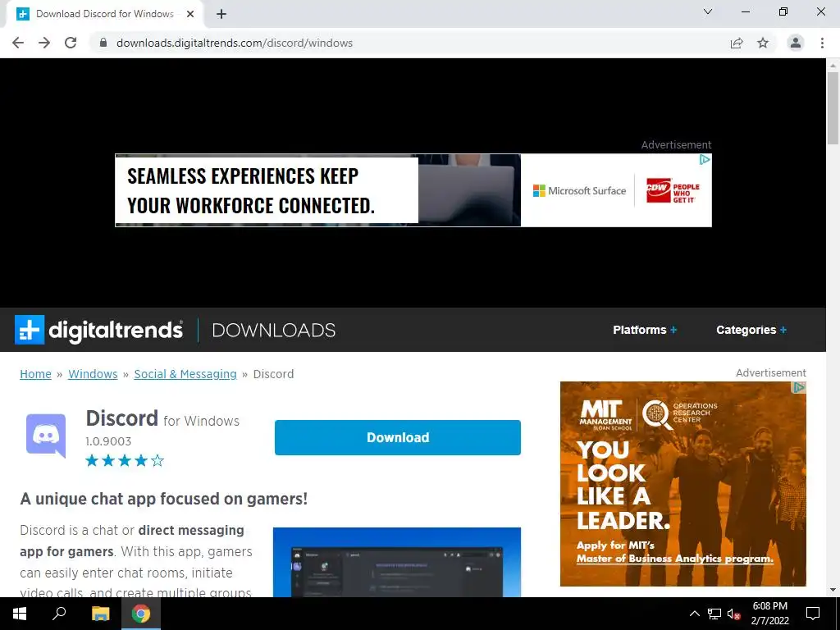840x630 pixels.
Task: Click the Digital Trends logo icon
Action: point(29,330)
